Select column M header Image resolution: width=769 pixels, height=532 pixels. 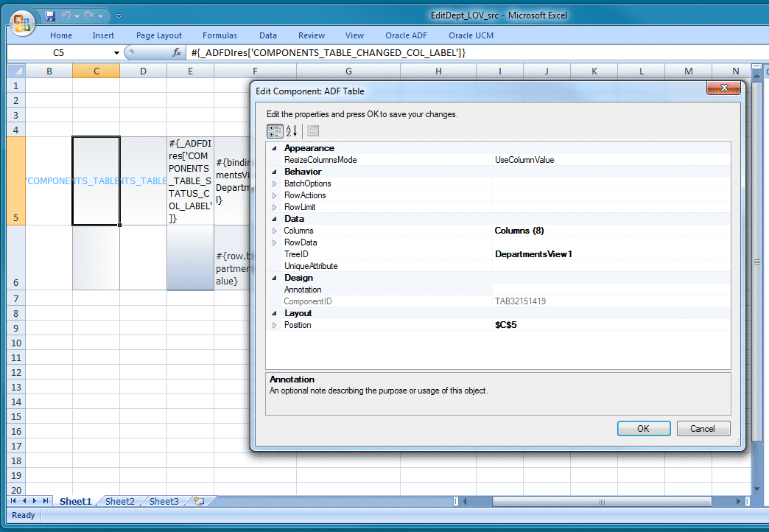point(689,71)
